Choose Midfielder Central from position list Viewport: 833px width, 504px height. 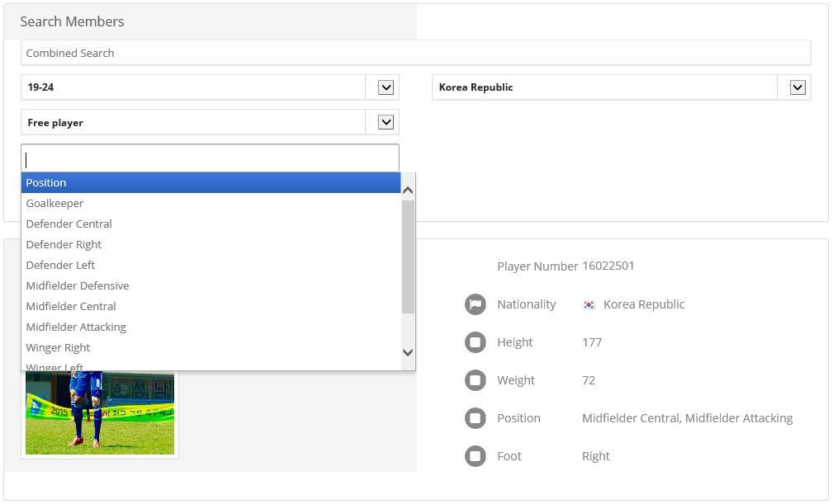pos(211,307)
